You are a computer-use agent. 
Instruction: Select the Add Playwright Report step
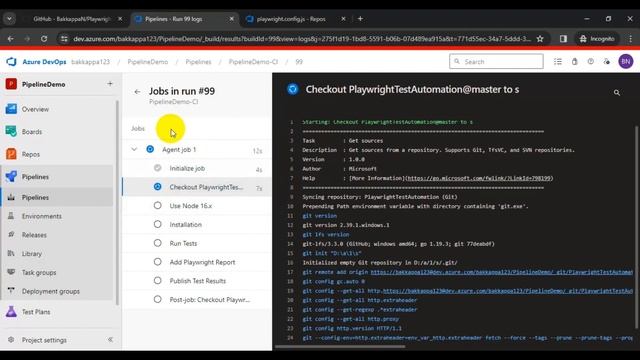[x=197, y=262]
